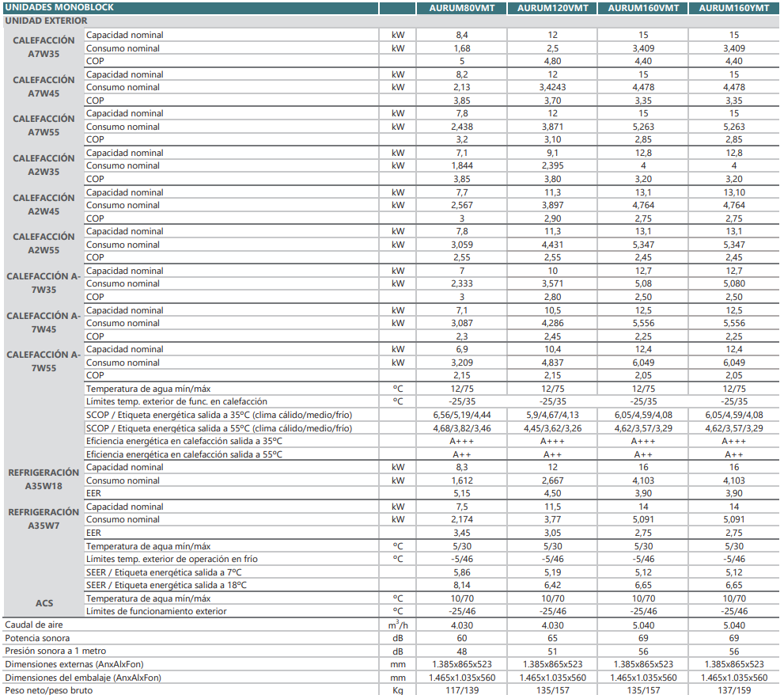Click the CALEFACCIÓN A-7W45 group label
The height and width of the screenshot is (695, 784).
pyautogui.click(x=44, y=322)
